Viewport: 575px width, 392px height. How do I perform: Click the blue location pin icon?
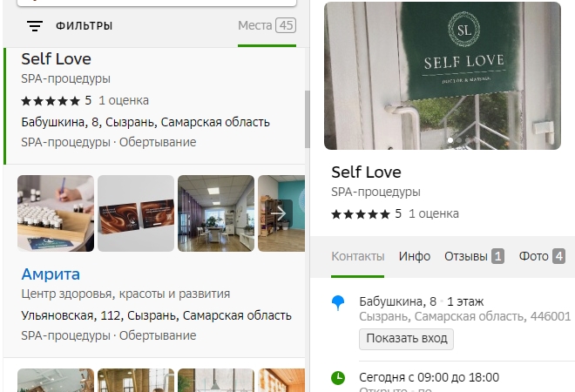pyautogui.click(x=338, y=304)
